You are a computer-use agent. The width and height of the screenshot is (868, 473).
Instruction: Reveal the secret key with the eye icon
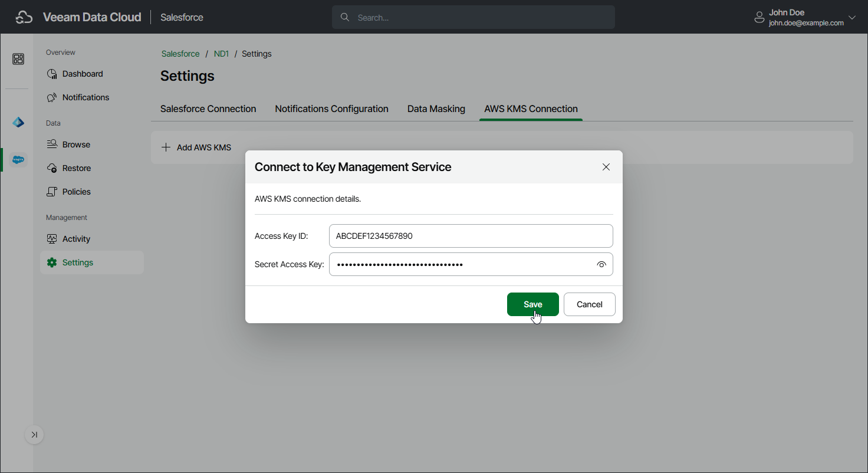(601, 265)
